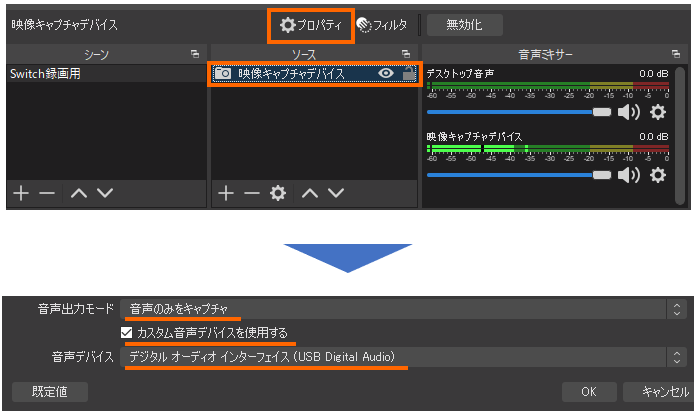Screen dimensions: 698x414
Task: Select the 映像キャプチャデバイス source row
Action: (x=314, y=73)
